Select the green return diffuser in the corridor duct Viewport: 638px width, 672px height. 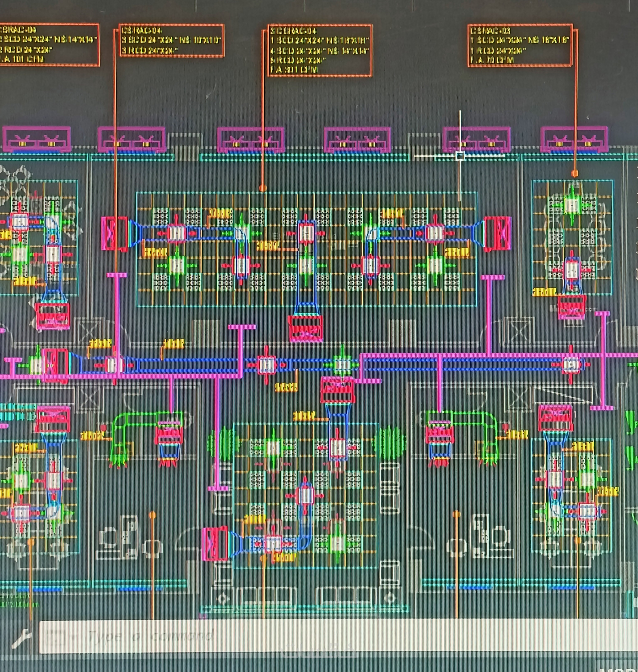[x=342, y=365]
